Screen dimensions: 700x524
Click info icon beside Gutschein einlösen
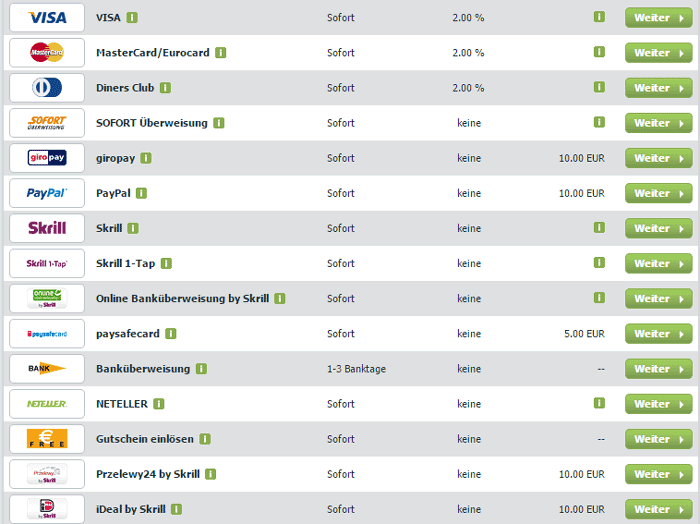[205, 439]
